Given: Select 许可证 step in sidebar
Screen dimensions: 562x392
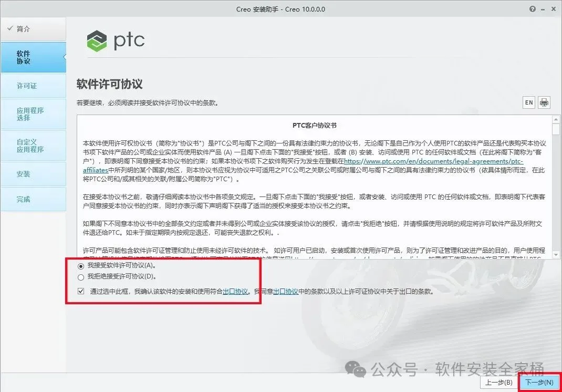Looking at the screenshot, I should [33, 86].
